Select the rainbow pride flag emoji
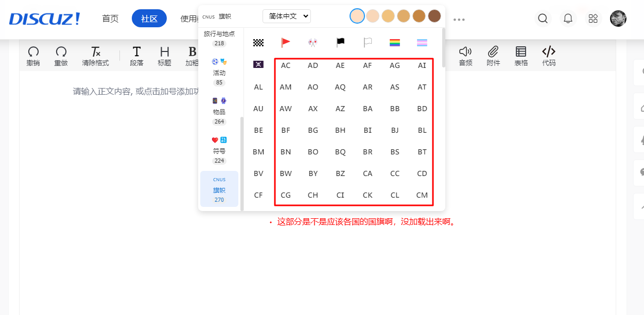 tap(395, 43)
